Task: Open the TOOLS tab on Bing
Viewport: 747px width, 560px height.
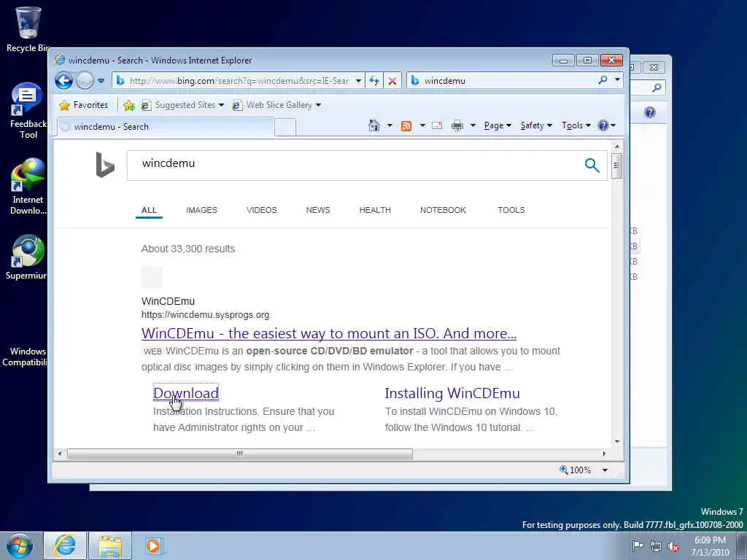Action: coord(511,210)
